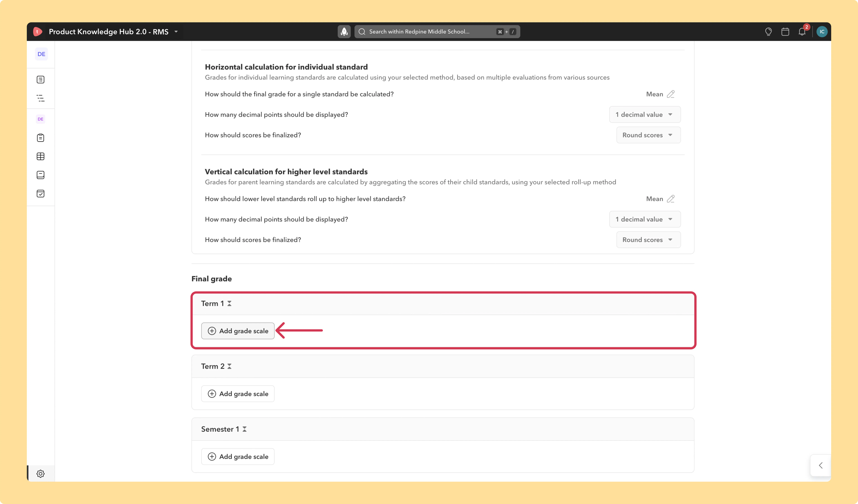Open notifications bell icon

point(802,32)
